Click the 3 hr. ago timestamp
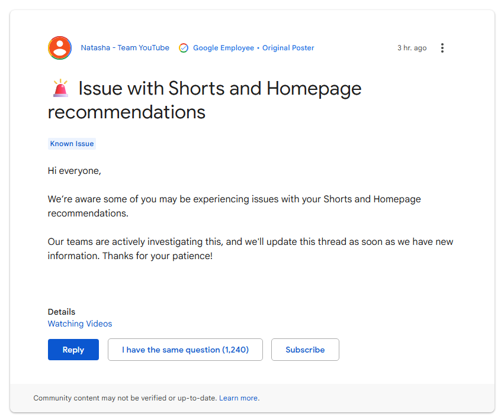Screen dimensions: 504x420 click(x=412, y=48)
